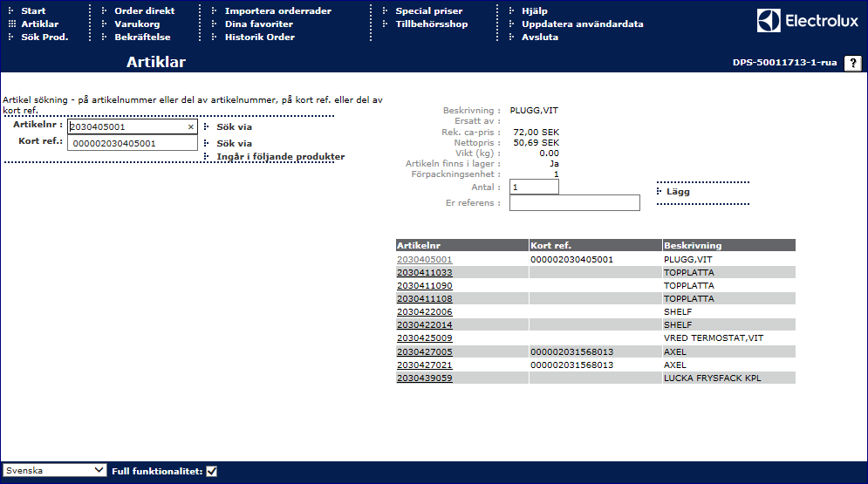This screenshot has width=868, height=484.
Task: Select Order direkt in the menu
Action: tap(145, 10)
